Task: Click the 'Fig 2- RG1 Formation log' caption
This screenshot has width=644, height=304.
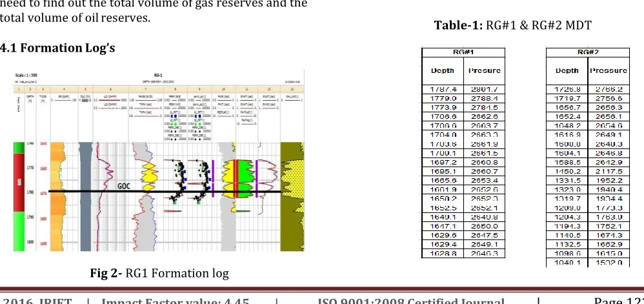Action: point(159,273)
